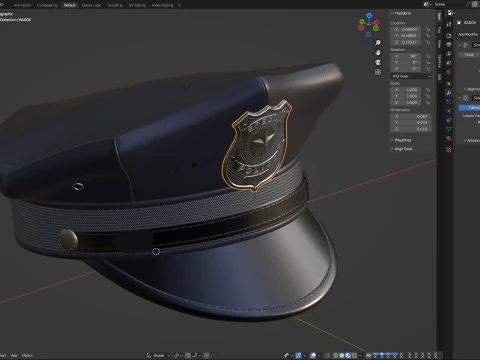Edit Dimensions X value field
The width and height of the screenshot is (480, 360).
coord(411,116)
